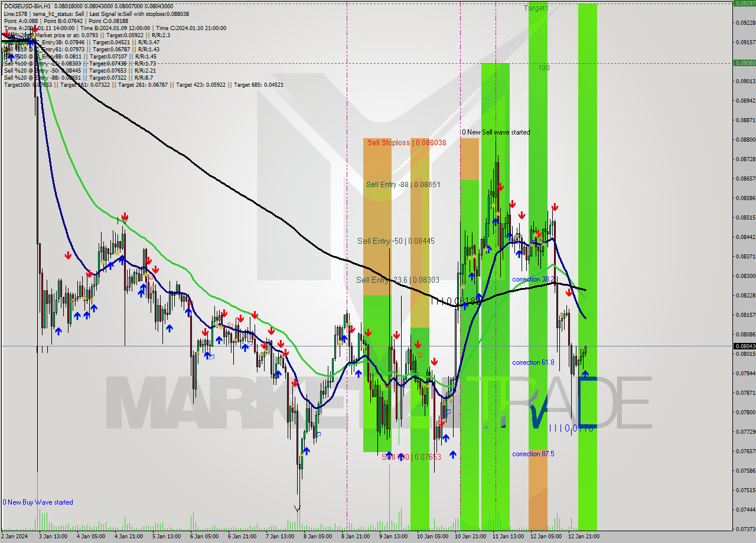Image resolution: width=756 pixels, height=543 pixels.
Task: Click the current price tag 0.08043 on axis
Action: (744, 346)
